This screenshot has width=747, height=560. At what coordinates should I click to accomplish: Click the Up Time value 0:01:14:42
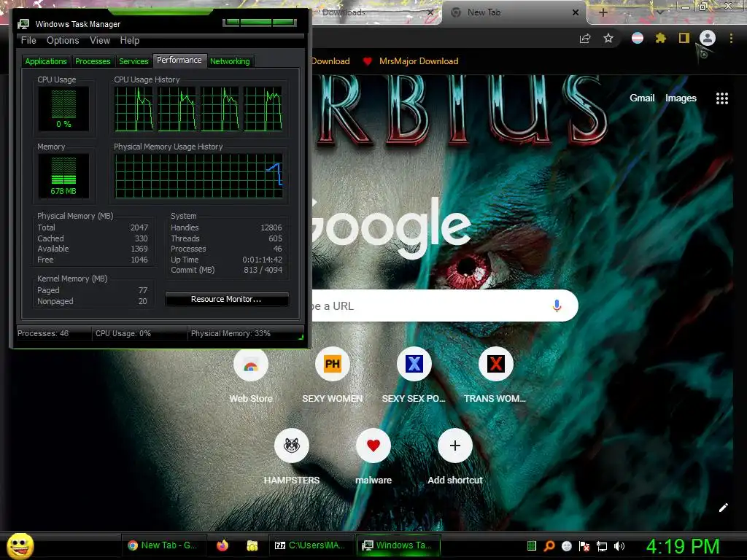262,260
